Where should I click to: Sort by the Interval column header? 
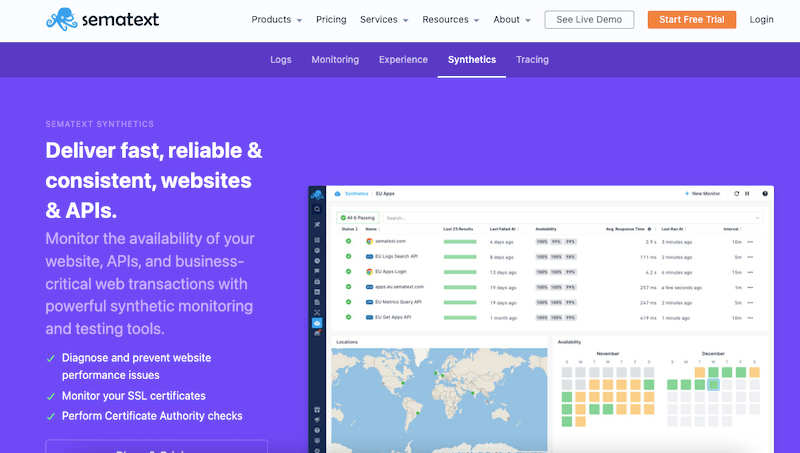coord(732,229)
